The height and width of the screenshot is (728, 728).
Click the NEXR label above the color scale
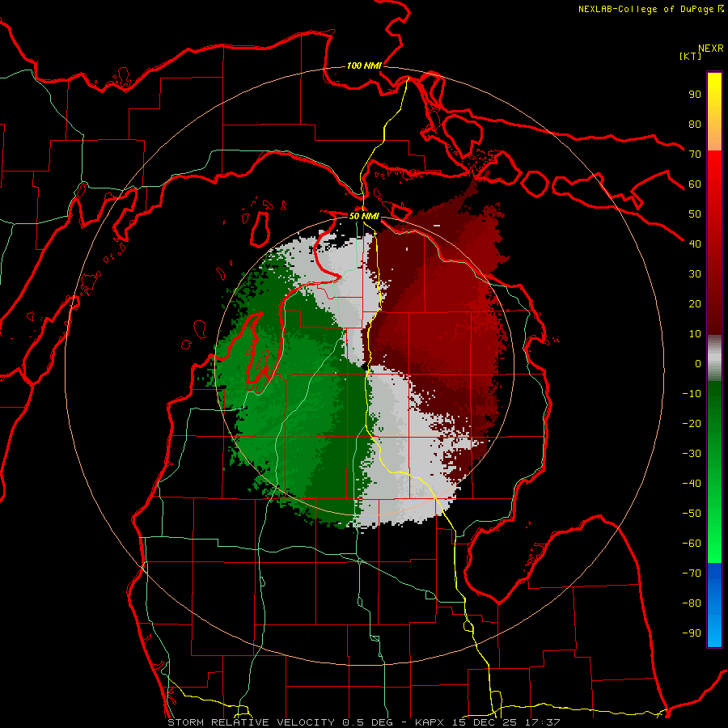[710, 49]
